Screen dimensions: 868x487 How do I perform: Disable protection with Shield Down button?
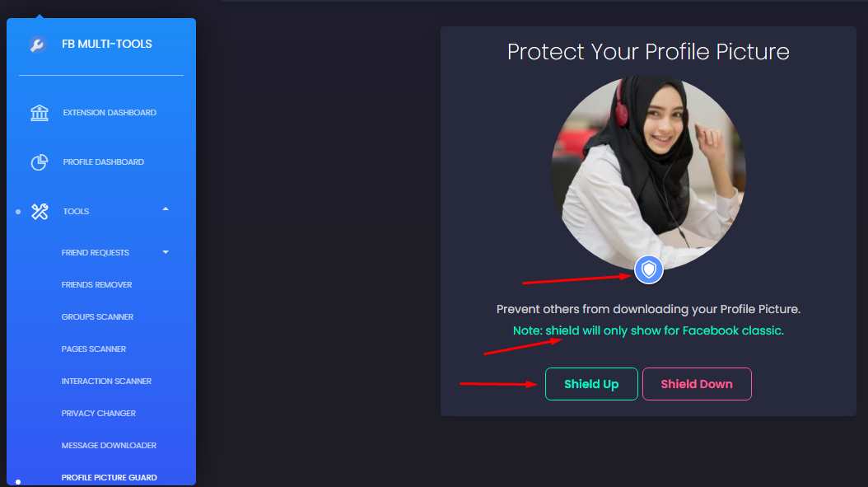[697, 384]
